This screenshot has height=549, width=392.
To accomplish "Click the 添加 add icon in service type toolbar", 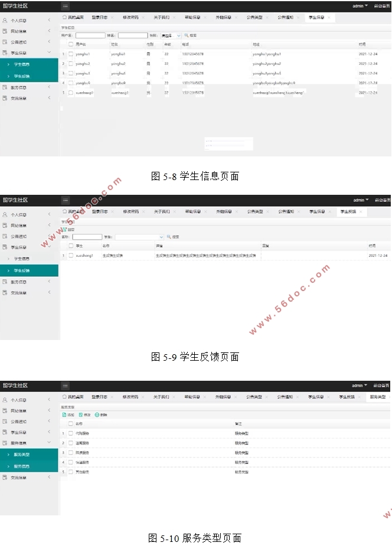I will point(64,415).
